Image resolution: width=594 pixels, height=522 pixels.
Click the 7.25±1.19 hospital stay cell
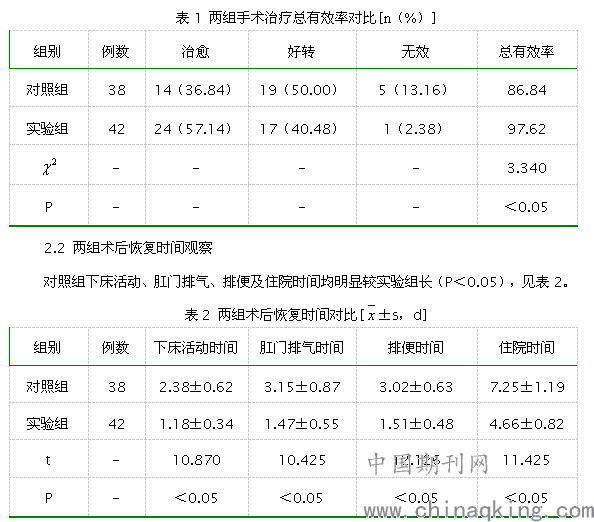coord(527,387)
